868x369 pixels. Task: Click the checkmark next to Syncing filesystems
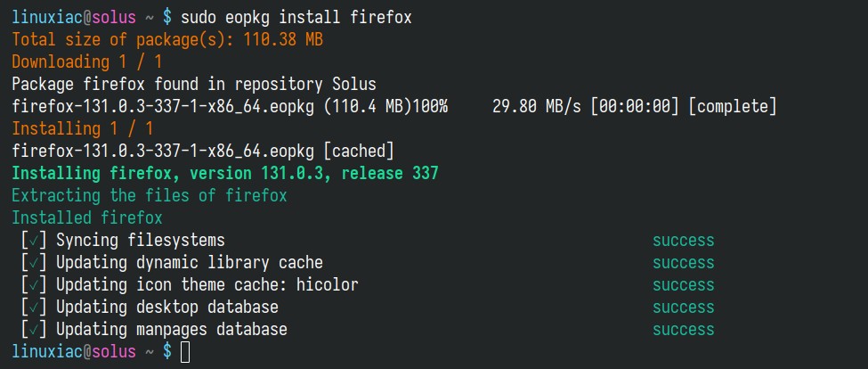pos(35,241)
